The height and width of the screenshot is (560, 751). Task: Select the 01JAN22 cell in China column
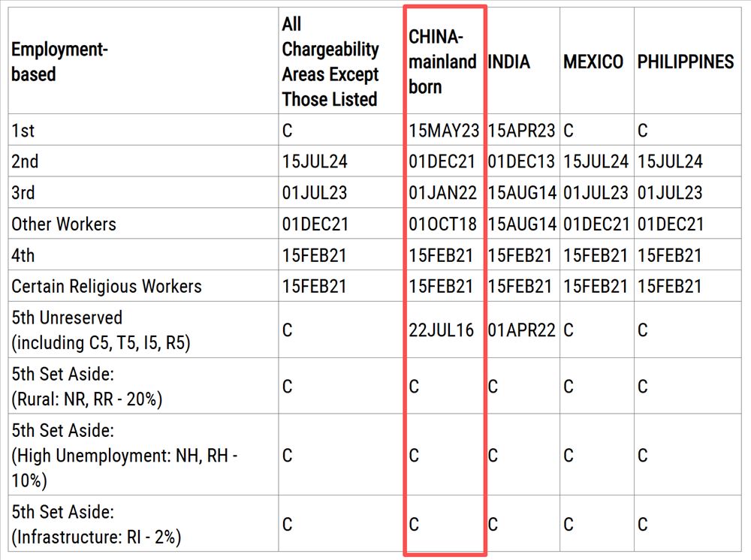tap(443, 193)
